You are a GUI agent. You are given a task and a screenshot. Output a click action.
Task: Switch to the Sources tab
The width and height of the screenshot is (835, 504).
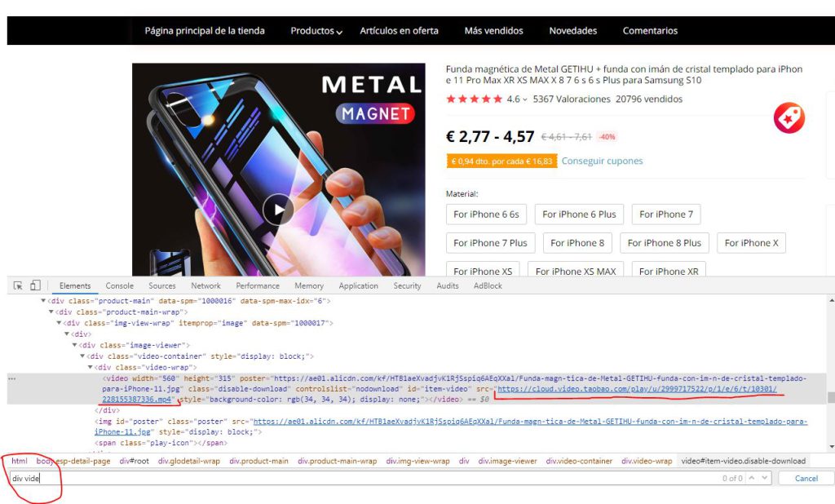tap(162, 285)
